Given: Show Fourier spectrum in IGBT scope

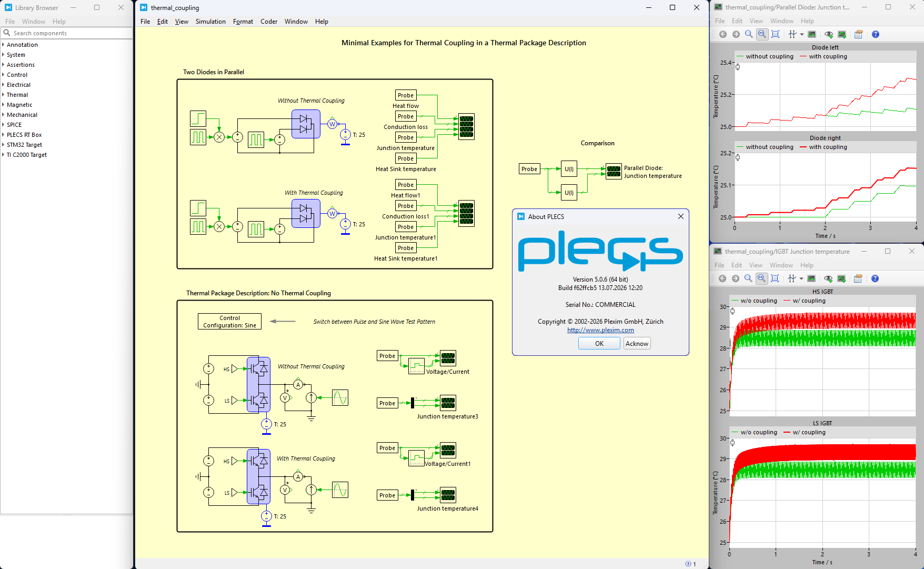Looking at the screenshot, I should [x=811, y=278].
